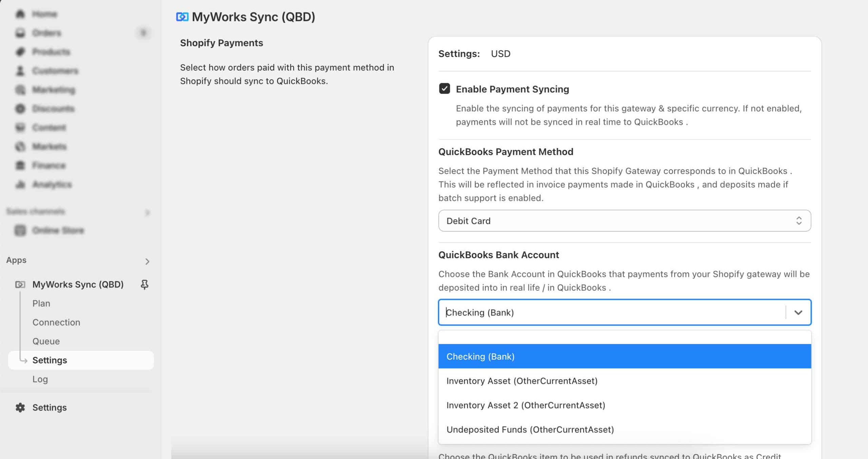Click the MyWorks Sync logo in header
The image size is (868, 459).
point(182,17)
